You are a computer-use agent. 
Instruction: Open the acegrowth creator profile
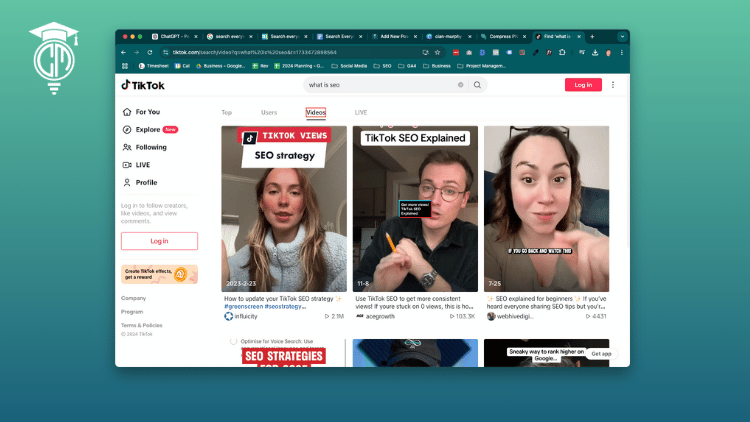(x=376, y=316)
